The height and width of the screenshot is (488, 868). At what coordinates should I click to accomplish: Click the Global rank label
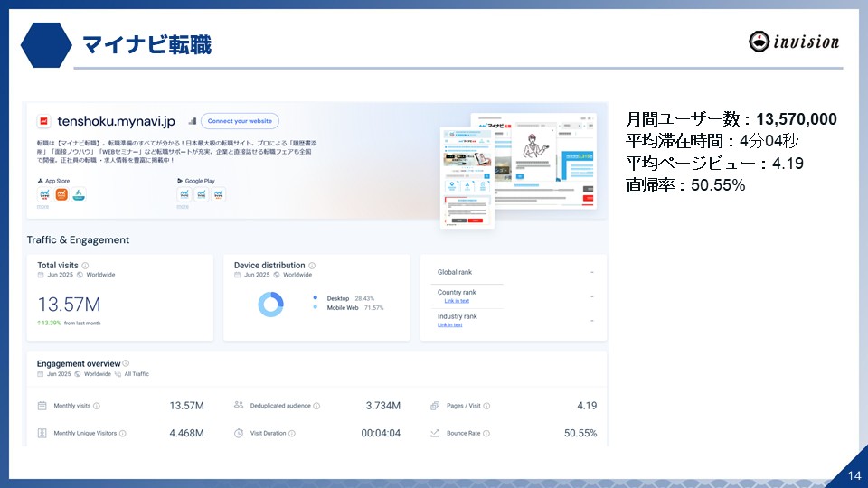coord(455,272)
